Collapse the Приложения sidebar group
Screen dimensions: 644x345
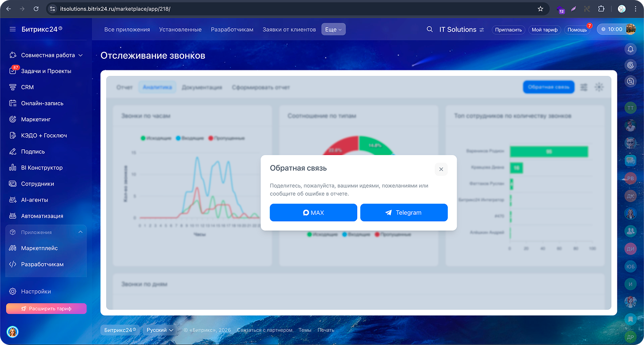pos(80,232)
